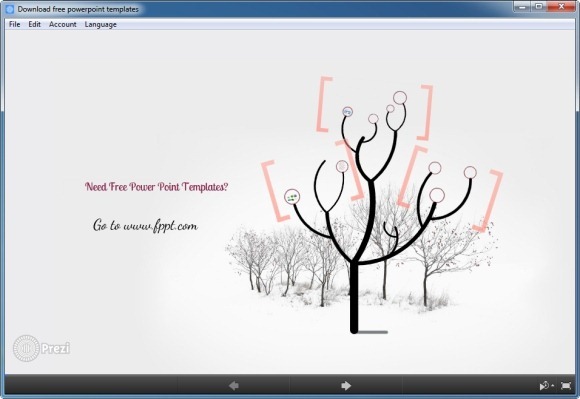Open the Account menu
Screen dimensions: 580x399
click(x=63, y=24)
